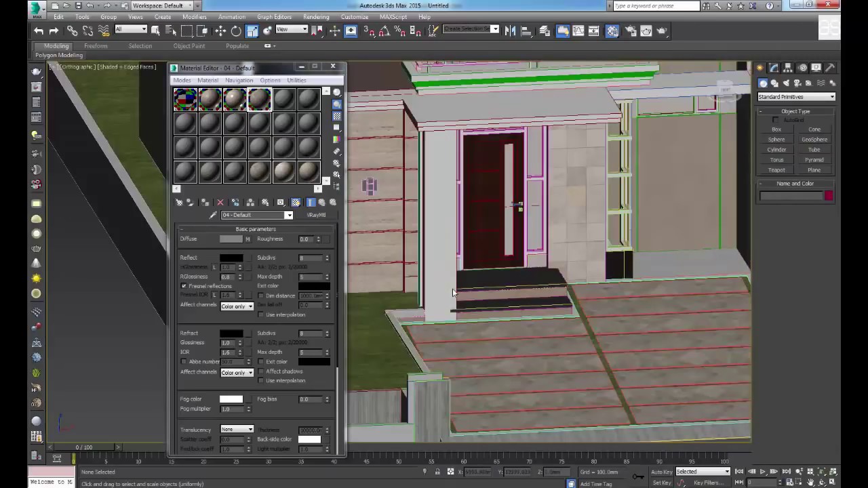Click the Teapot primitive button
The image size is (868, 488).
pos(776,170)
